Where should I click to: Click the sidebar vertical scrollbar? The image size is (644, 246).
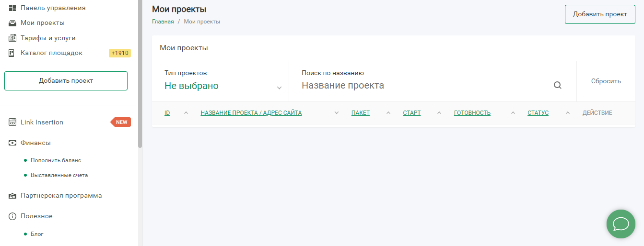(x=140, y=74)
